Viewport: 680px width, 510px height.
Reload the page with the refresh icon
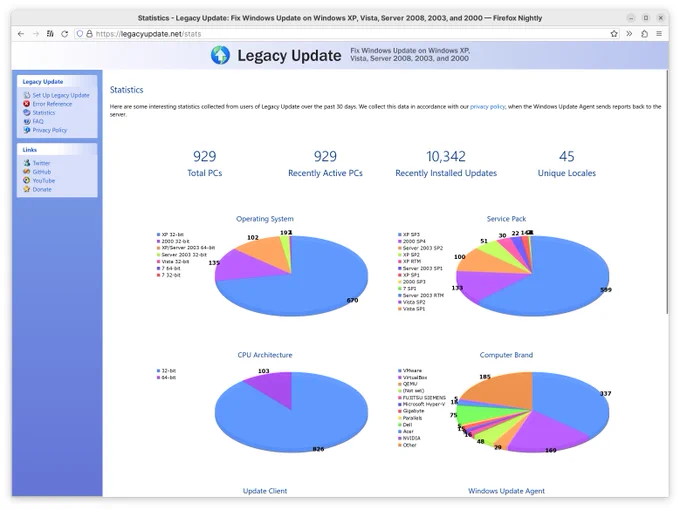click(65, 34)
